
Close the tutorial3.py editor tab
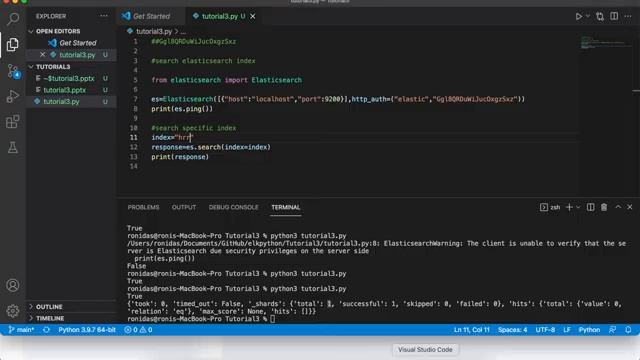[253, 16]
